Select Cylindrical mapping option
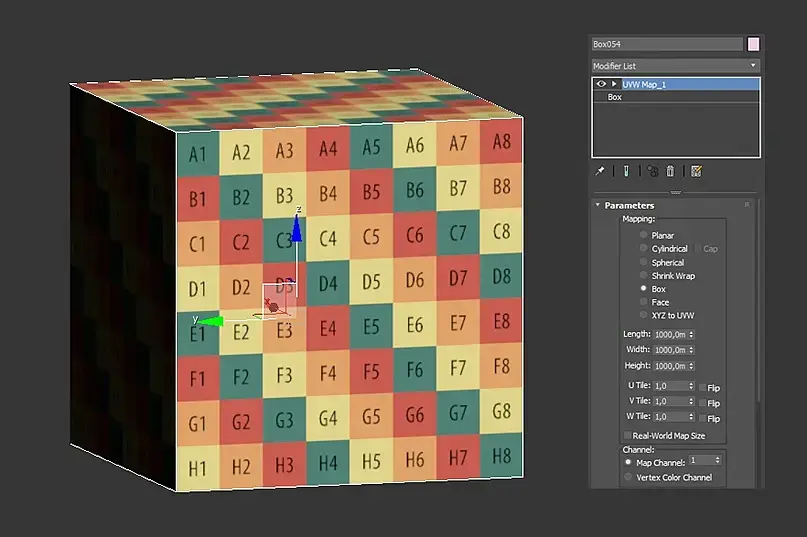 coord(643,248)
